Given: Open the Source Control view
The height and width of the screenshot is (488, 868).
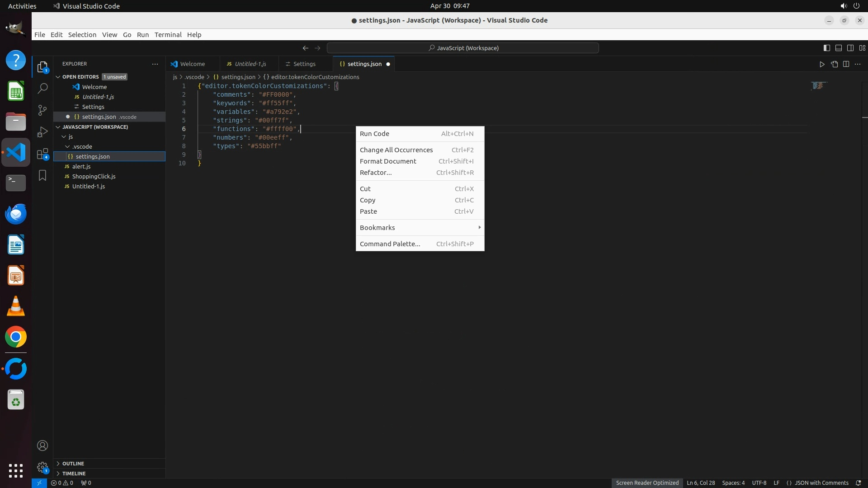Looking at the screenshot, I should 42,110.
